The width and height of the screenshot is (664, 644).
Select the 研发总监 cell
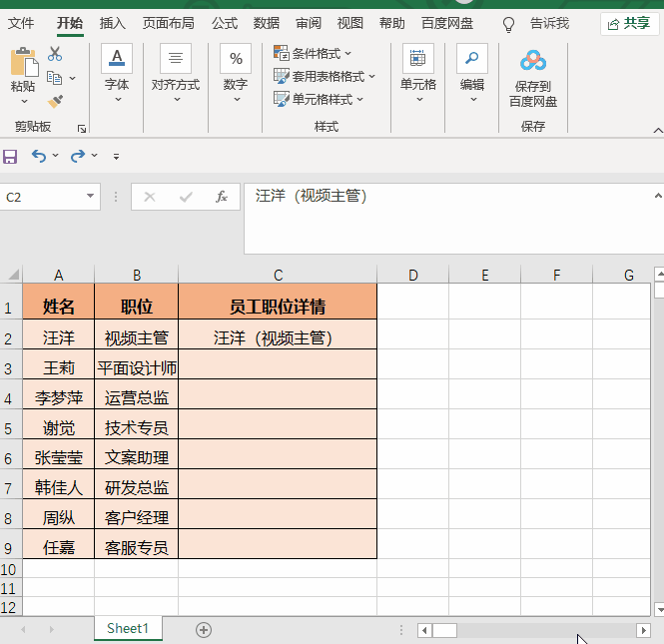pyautogui.click(x=137, y=484)
